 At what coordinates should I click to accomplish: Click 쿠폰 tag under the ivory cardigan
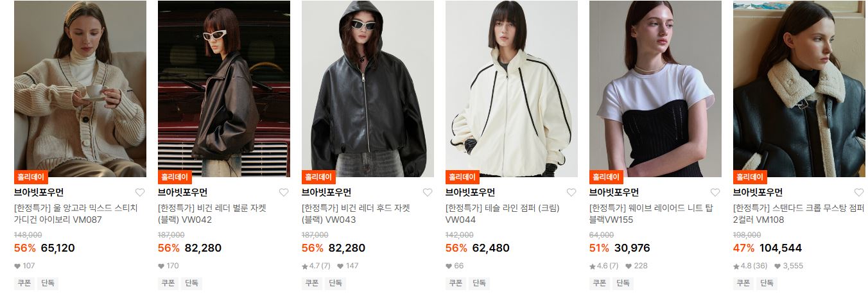(x=24, y=283)
